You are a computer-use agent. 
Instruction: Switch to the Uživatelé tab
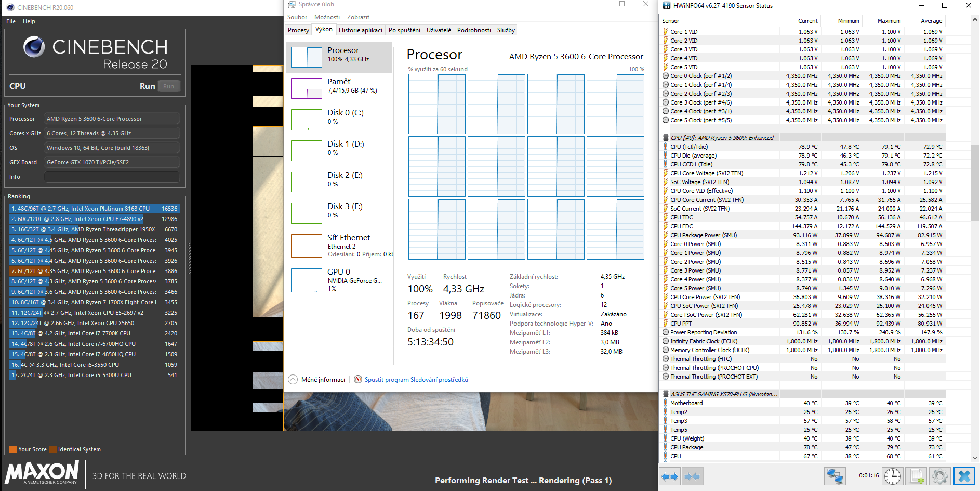pyautogui.click(x=439, y=30)
